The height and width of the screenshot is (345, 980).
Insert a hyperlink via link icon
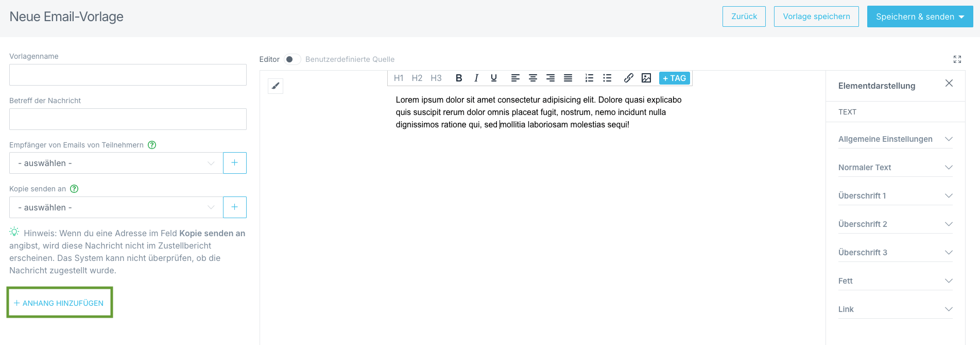pyautogui.click(x=628, y=78)
